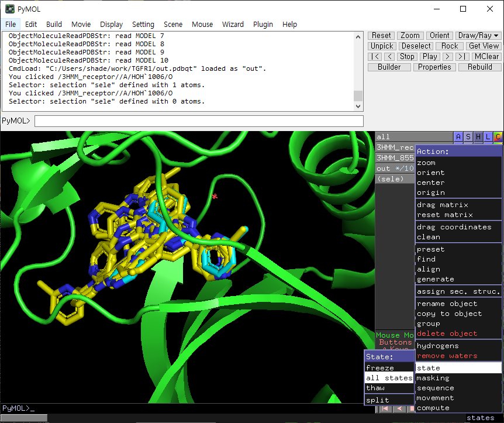Jump to the first frame with the |< button
Screen dimensions: 504x423
[375, 57]
